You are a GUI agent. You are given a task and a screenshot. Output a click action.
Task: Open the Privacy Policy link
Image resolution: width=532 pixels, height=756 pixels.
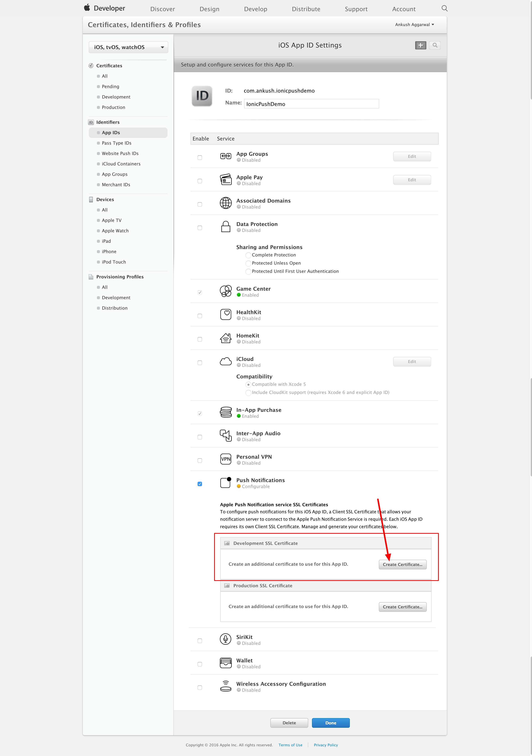click(x=326, y=745)
